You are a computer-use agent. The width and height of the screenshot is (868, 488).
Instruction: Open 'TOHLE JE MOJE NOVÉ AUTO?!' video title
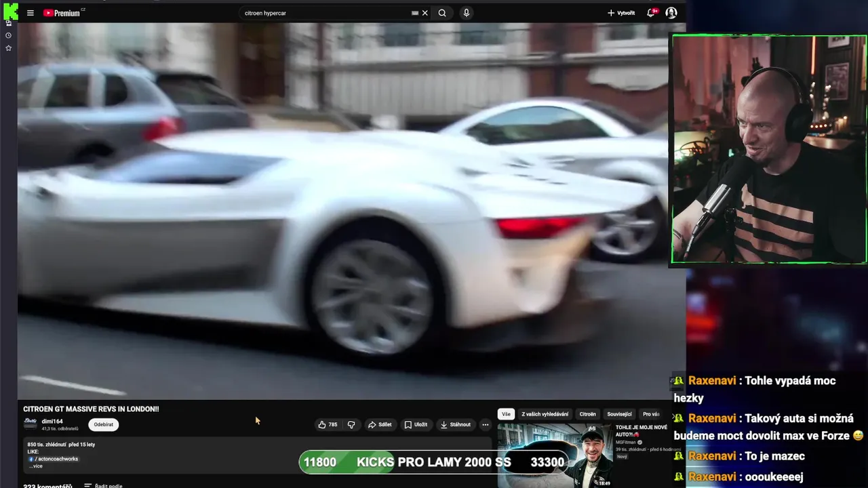pyautogui.click(x=642, y=431)
